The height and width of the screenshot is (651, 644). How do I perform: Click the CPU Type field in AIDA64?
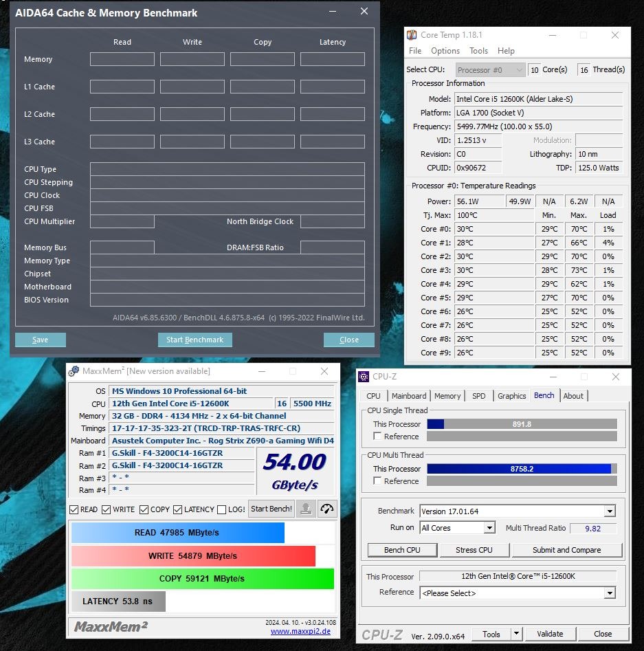(227, 169)
